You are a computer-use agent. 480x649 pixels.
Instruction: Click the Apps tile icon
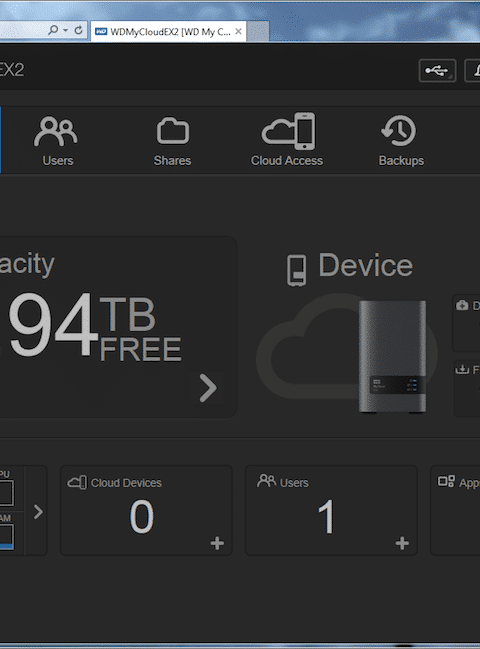click(446, 481)
